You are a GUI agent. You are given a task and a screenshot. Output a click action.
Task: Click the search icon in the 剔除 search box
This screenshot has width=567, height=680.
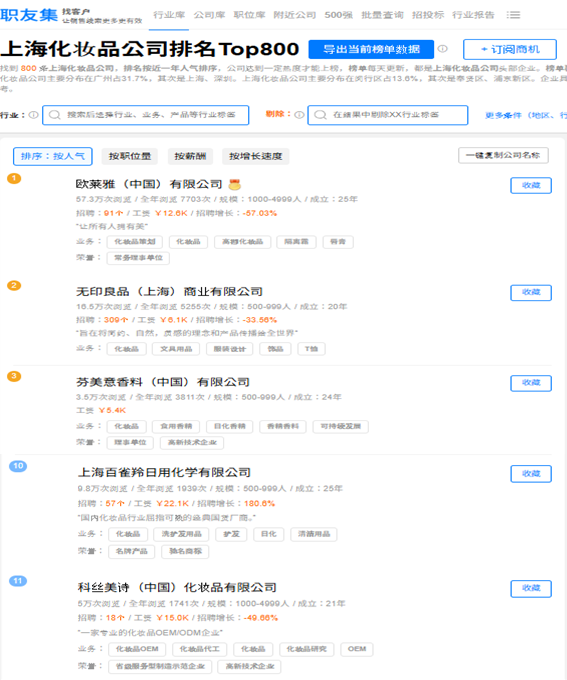[320, 115]
